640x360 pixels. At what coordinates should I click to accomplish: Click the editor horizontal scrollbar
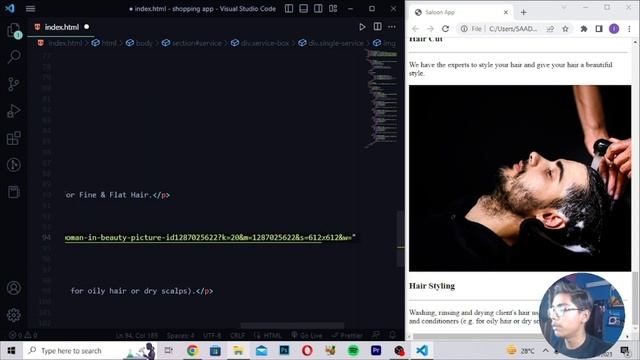(x=292, y=326)
